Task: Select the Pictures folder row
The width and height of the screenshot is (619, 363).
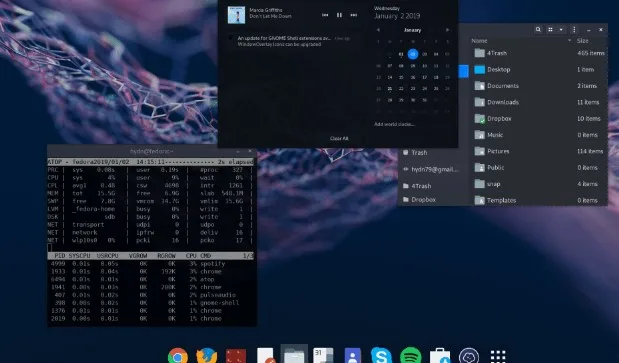Action: pos(539,151)
